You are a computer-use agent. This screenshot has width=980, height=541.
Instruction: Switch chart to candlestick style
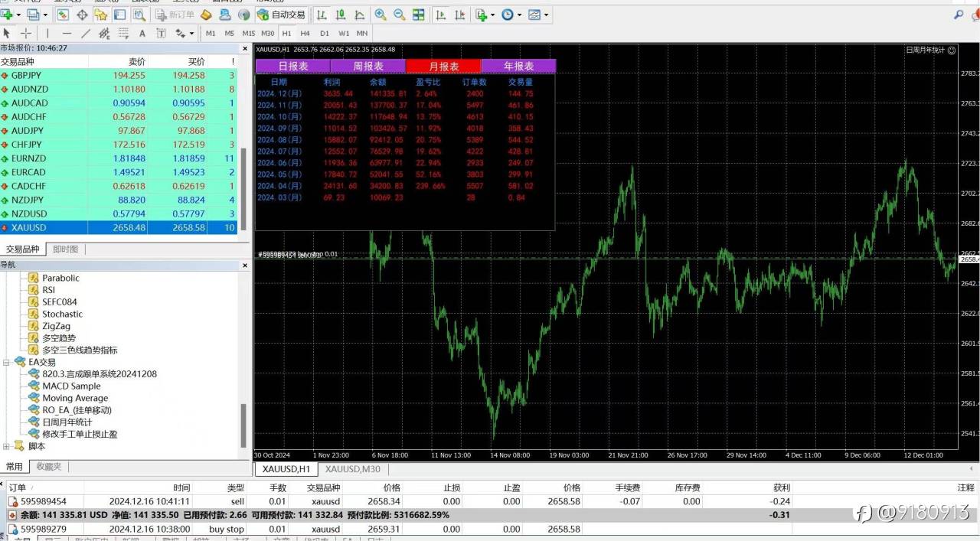point(341,15)
